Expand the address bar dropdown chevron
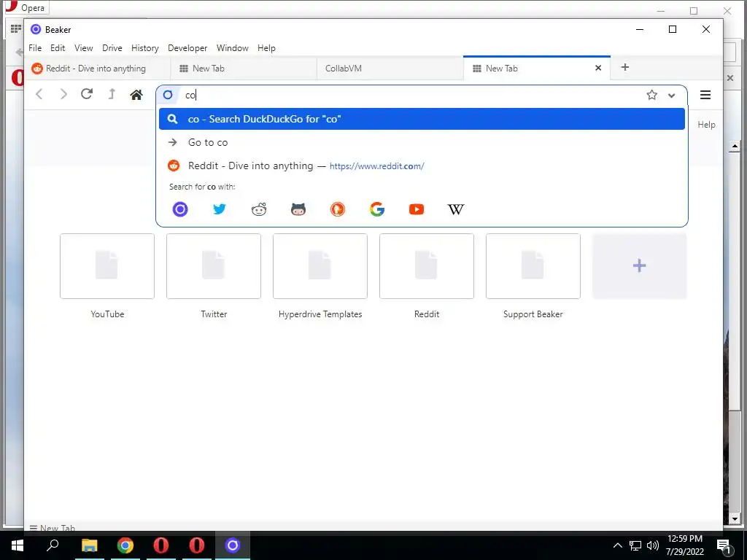The width and height of the screenshot is (747, 560). [672, 96]
